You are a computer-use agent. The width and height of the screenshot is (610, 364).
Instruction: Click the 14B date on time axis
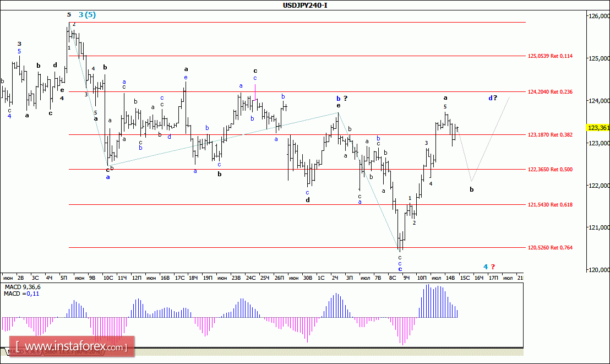[x=450, y=278]
